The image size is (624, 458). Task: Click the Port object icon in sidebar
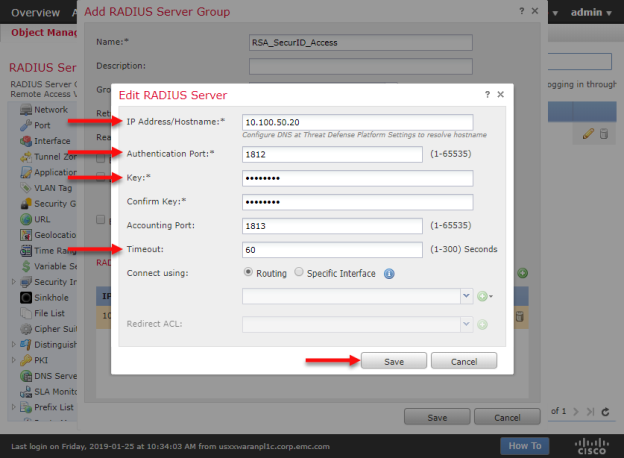pos(26,125)
